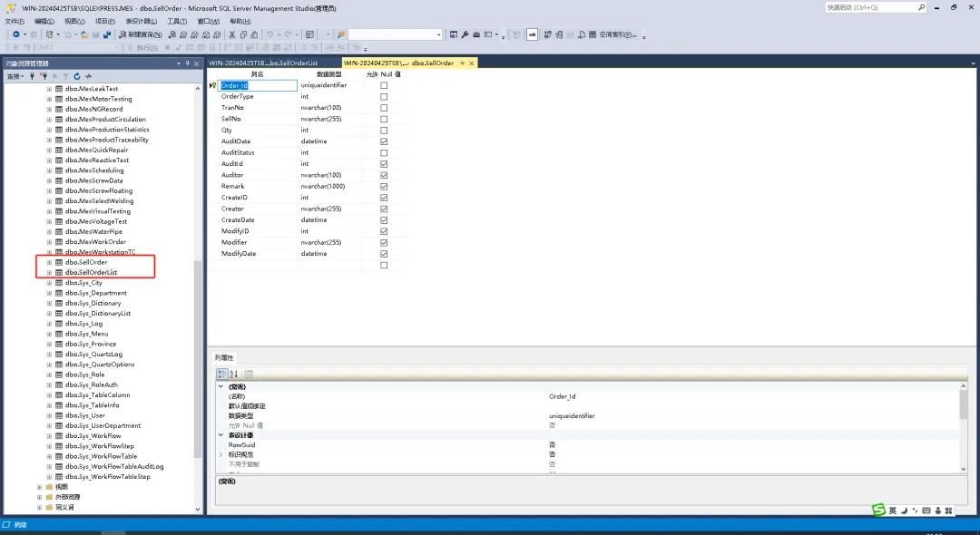This screenshot has width=980, height=535.
Task: Expand the dbo.Sys_City table node
Action: (49, 283)
